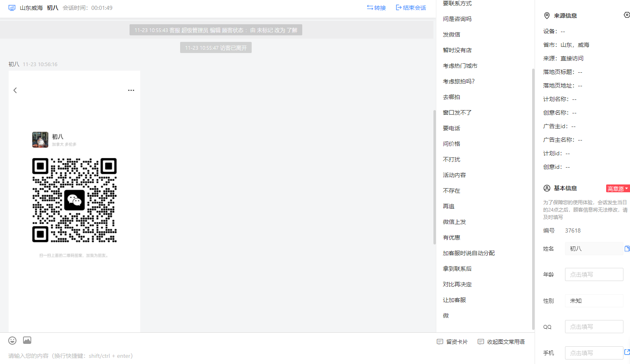630x364 pixels.
Task: Click the message input box
Action: pyautogui.click(x=218, y=356)
